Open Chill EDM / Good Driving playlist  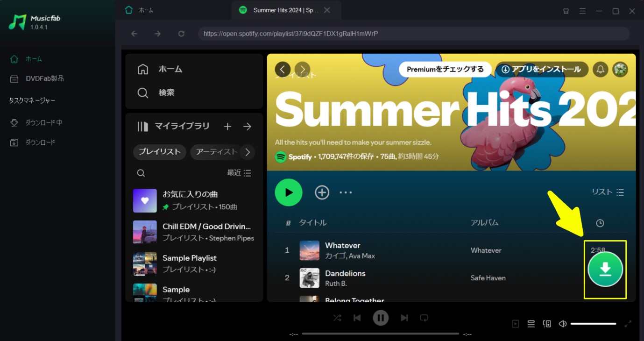pyautogui.click(x=194, y=232)
